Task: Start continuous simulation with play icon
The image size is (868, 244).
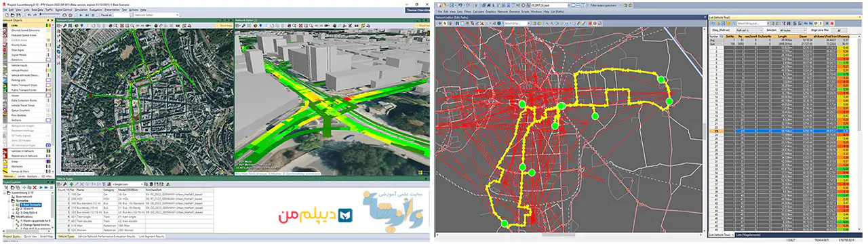Action: pos(81,15)
